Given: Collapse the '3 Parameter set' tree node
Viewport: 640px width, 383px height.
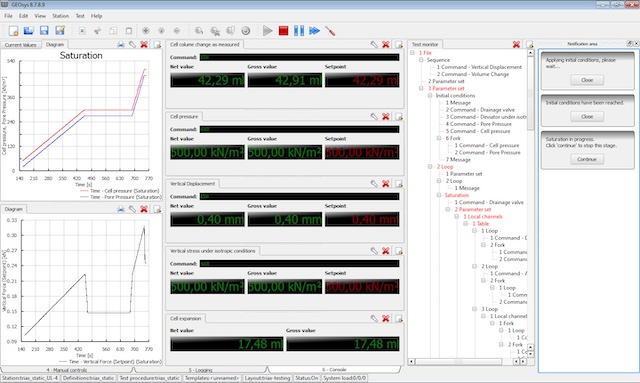Looking at the screenshot, I should (x=421, y=88).
